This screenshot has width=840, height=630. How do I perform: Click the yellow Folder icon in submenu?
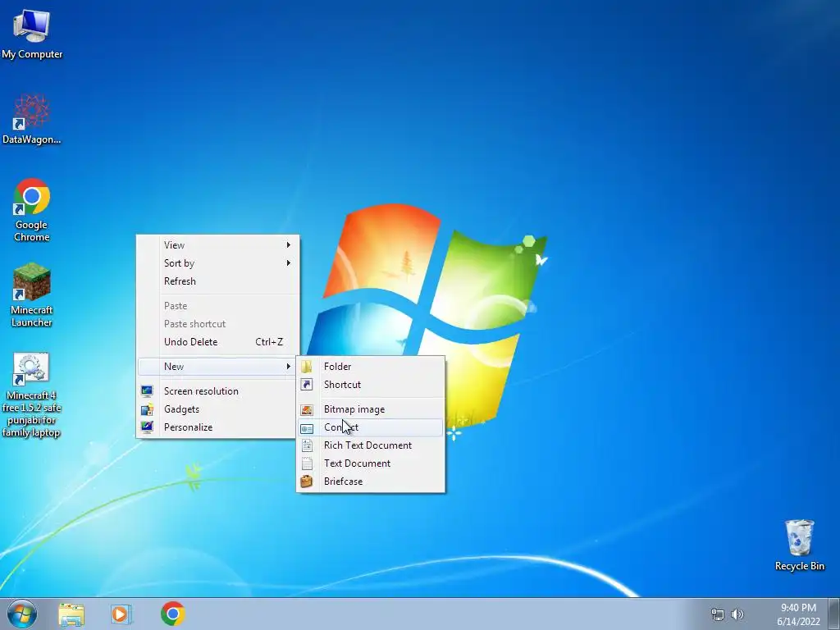click(307, 367)
